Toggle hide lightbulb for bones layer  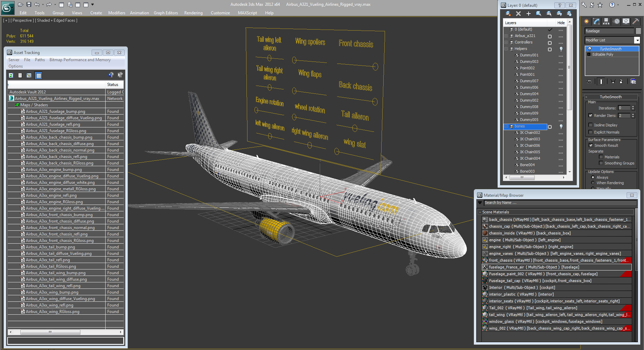tap(561, 126)
